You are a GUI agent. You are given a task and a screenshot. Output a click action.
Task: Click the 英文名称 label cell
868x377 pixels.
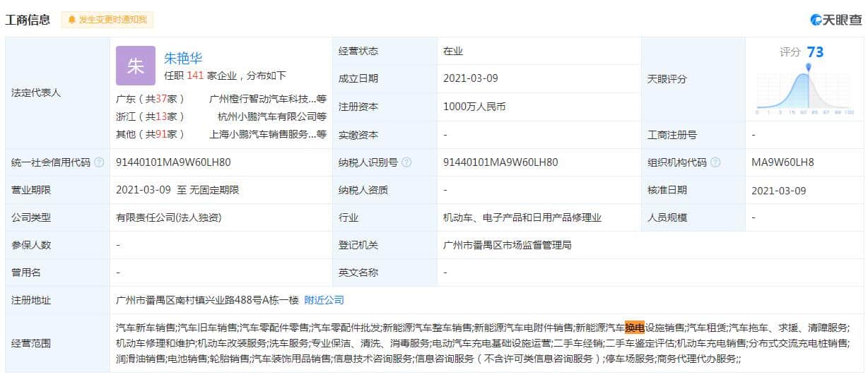tap(385, 273)
